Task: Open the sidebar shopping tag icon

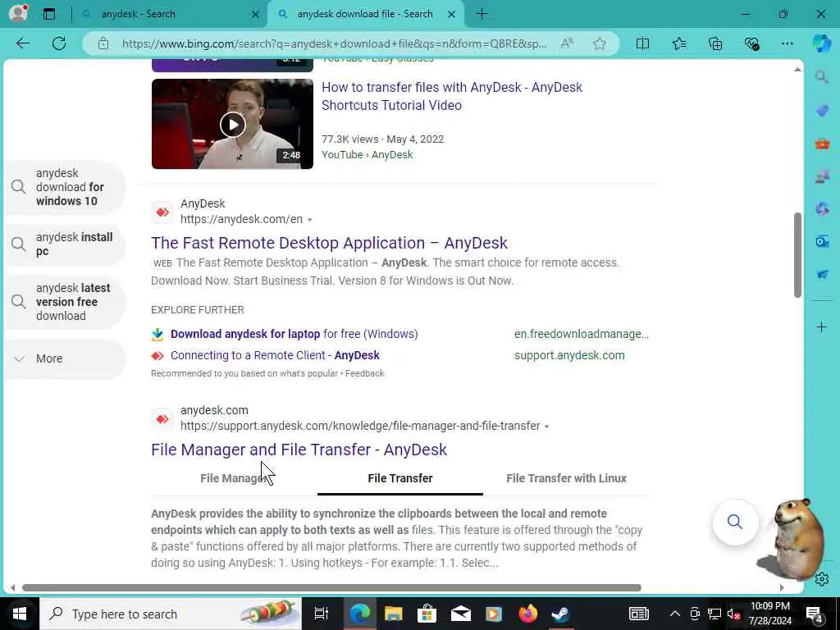Action: click(822, 111)
